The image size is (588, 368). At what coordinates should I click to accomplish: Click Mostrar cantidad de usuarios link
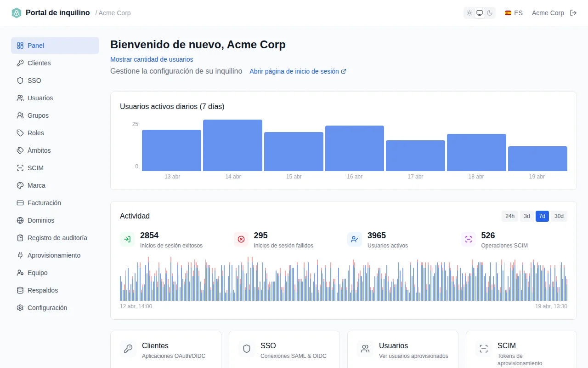tap(152, 59)
